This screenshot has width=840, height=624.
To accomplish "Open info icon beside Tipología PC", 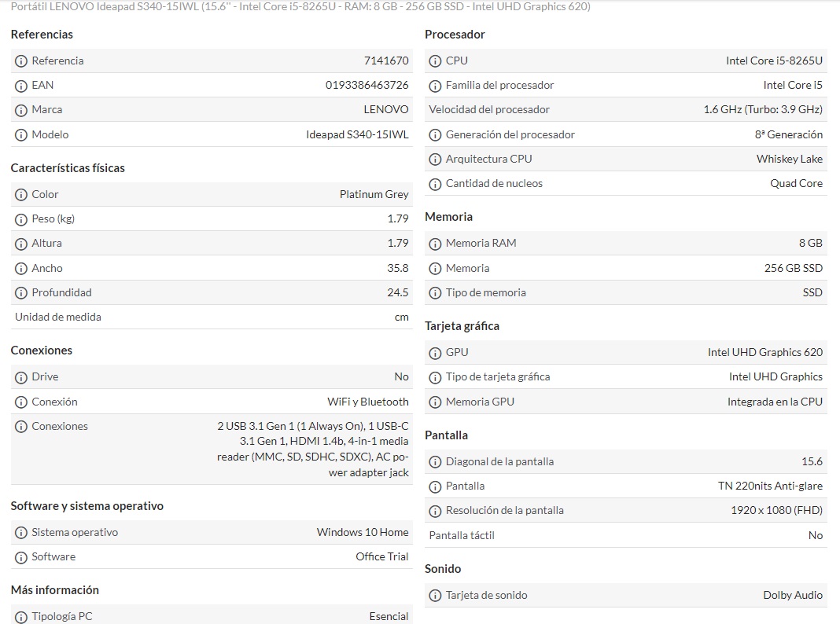I will [x=21, y=617].
